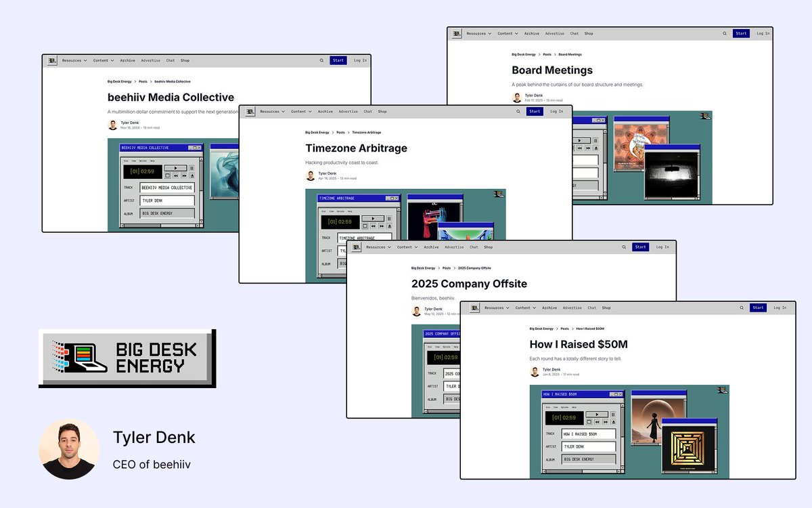The height and width of the screenshot is (508, 812).
Task: Expand Resources in the 2025 Company Offsite window
Action: tap(379, 247)
